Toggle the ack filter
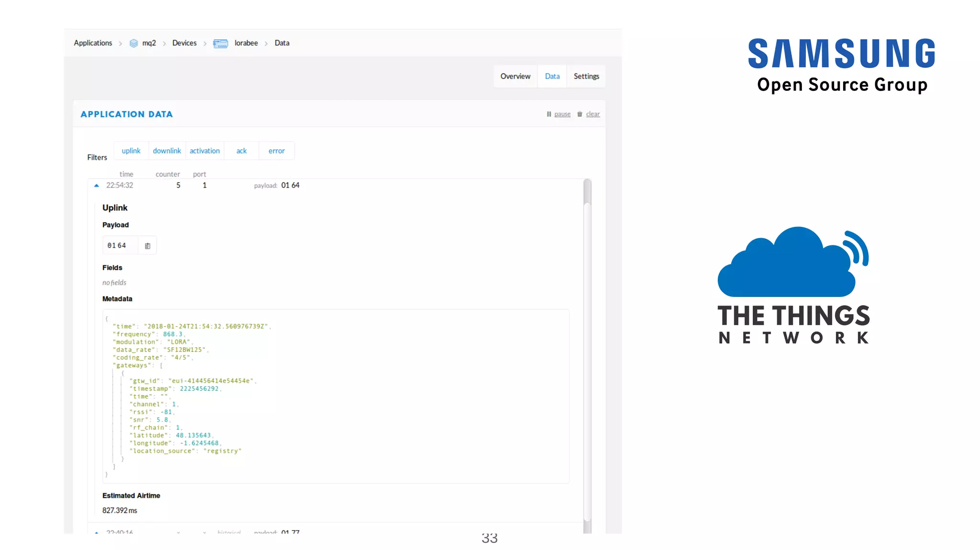 242,151
